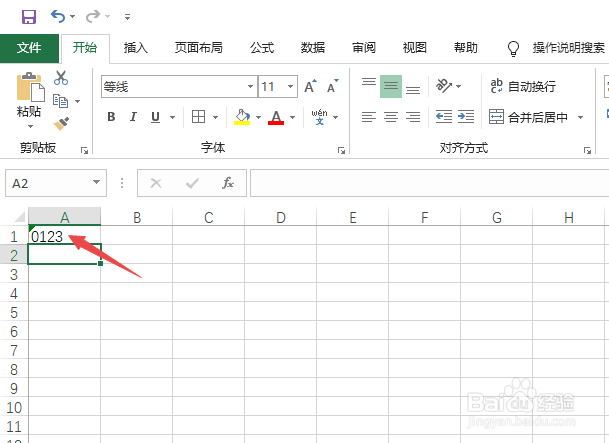Open the 视图 tab
The height and width of the screenshot is (443, 609).
click(x=414, y=48)
